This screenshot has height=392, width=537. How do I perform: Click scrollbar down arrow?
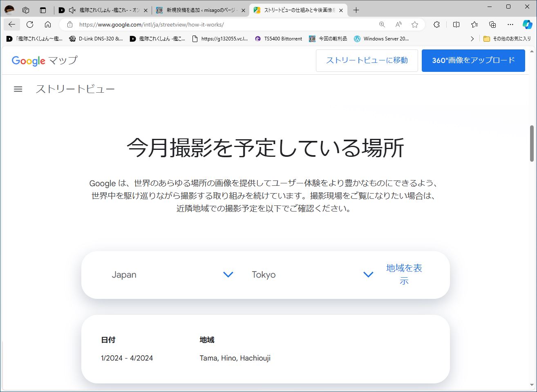point(532,385)
